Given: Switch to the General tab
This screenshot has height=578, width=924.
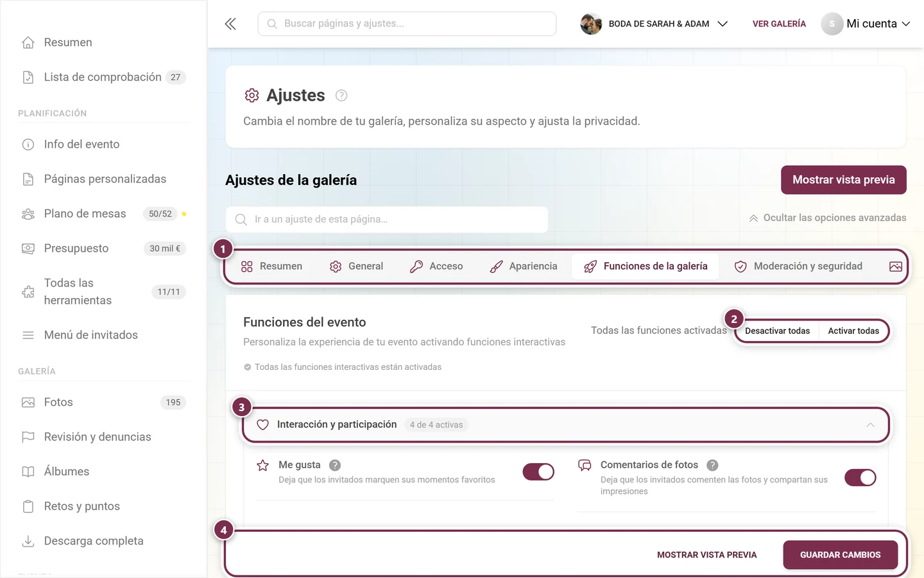Looking at the screenshot, I should coord(356,267).
